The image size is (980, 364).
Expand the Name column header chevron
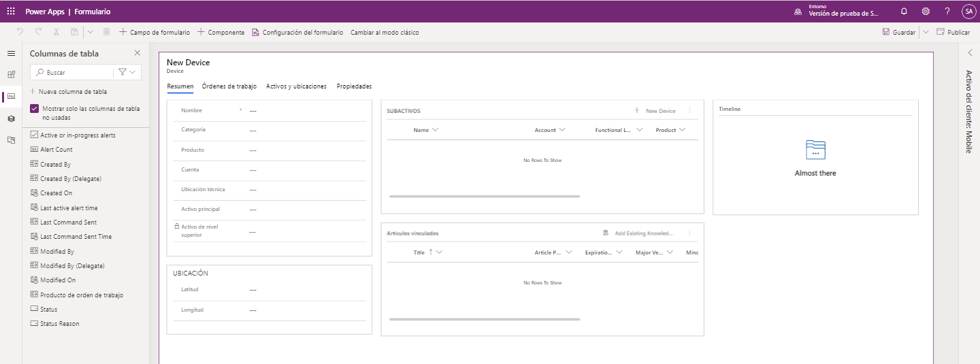436,130
